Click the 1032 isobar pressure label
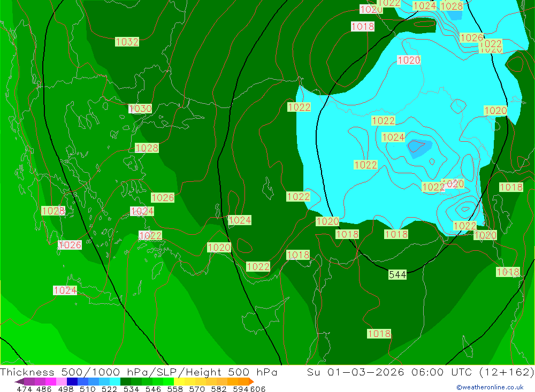Viewport: 535px width, 392px height. 127,42
